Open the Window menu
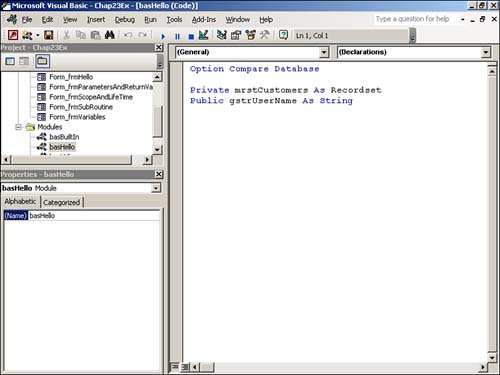Screen dimensions: 500x375 [x=238, y=20]
